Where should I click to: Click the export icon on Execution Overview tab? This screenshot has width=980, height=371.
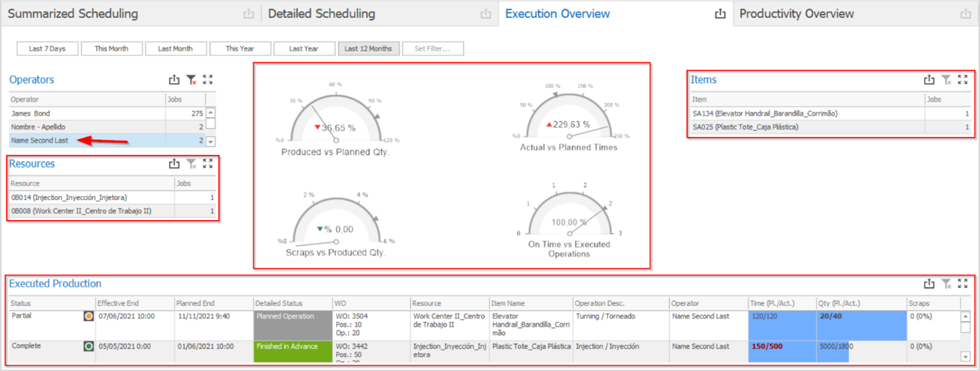720,14
